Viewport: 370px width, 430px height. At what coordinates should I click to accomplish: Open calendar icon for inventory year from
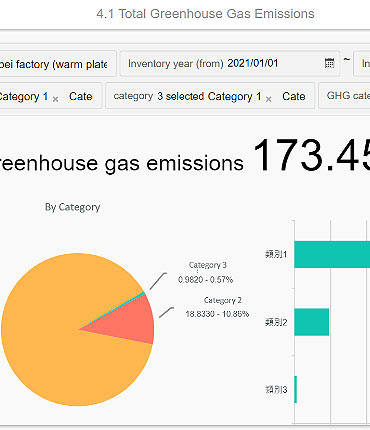pos(329,63)
